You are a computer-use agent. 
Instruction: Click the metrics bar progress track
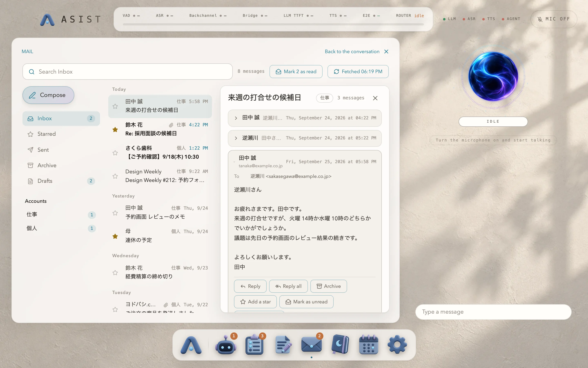(x=273, y=24)
